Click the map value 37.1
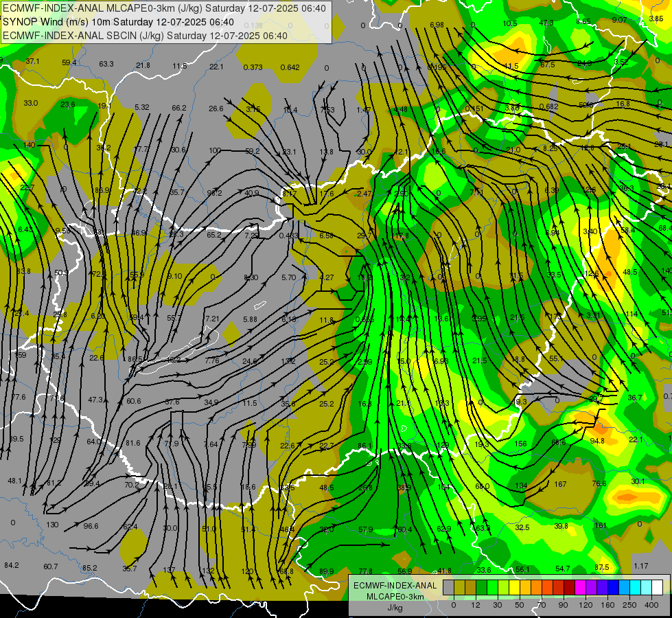Image resolution: width=672 pixels, height=618 pixels. coord(32,61)
